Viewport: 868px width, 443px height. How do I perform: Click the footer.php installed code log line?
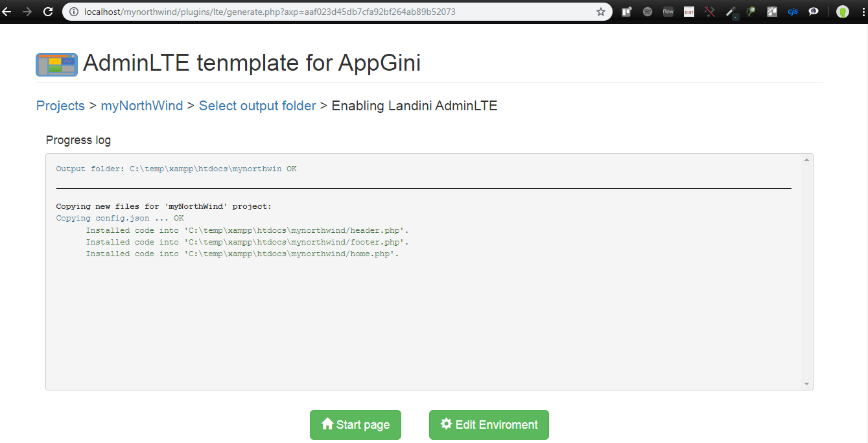coord(248,242)
